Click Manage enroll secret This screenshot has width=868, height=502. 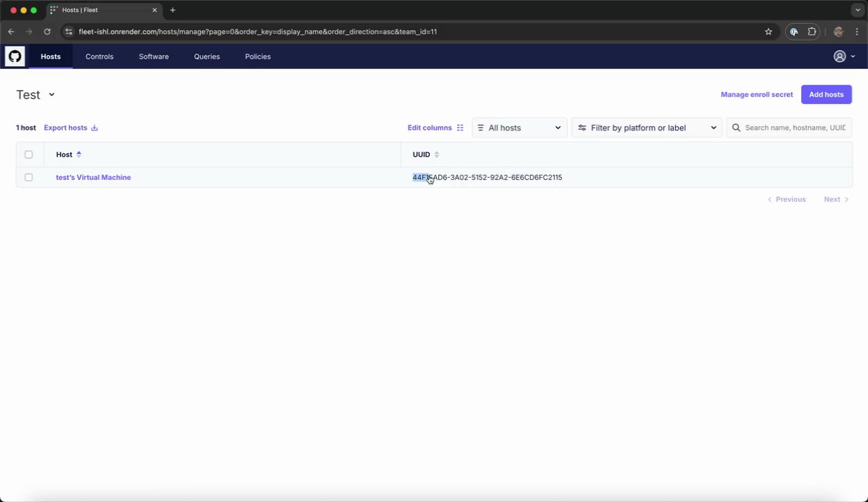(x=757, y=95)
